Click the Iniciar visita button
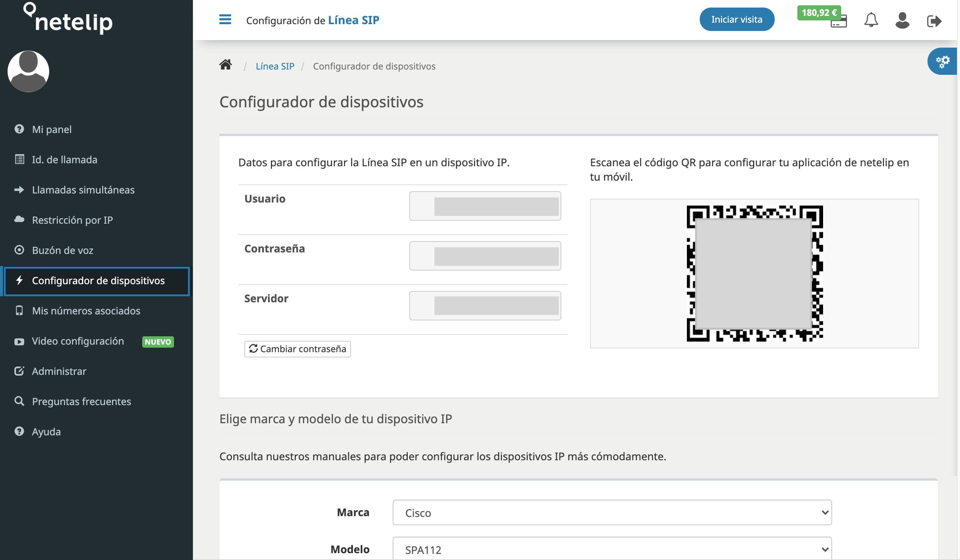 (736, 19)
